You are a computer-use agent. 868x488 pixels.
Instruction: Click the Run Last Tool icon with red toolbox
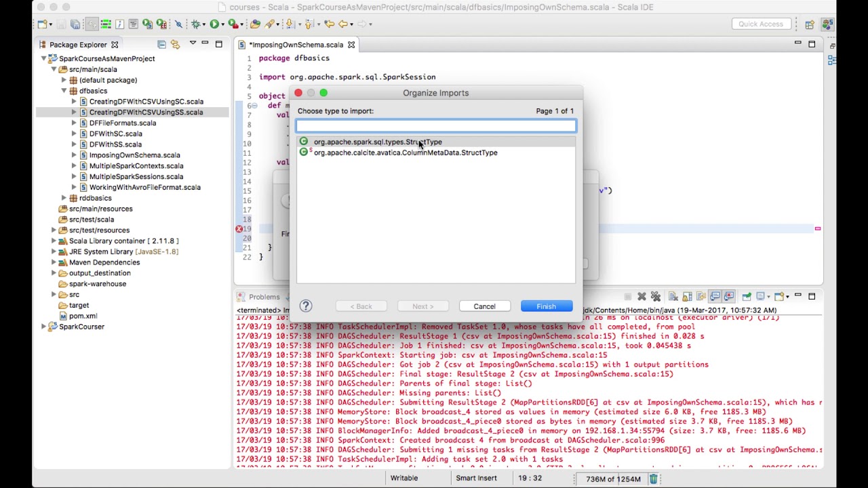click(x=233, y=24)
